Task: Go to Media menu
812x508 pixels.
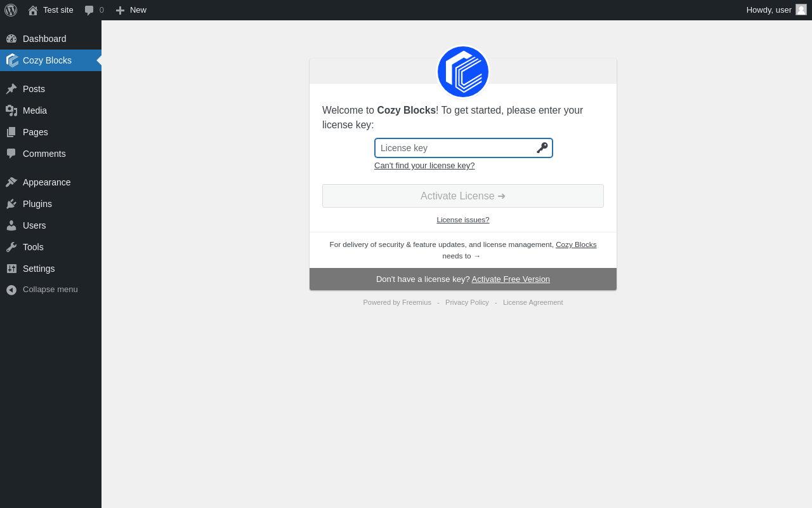Action: [x=51, y=110]
